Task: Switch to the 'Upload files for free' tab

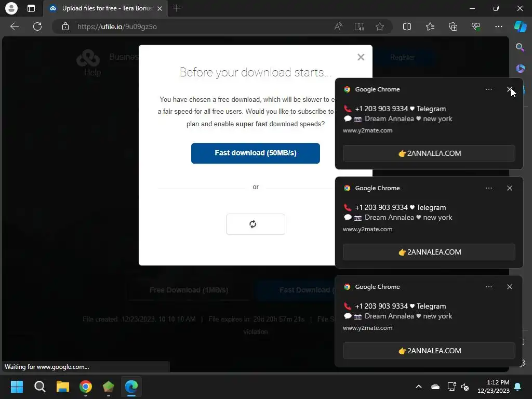Action: (105, 8)
